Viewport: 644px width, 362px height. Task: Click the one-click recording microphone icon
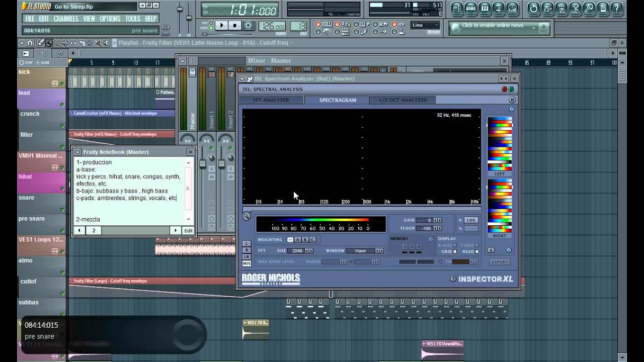589,9
